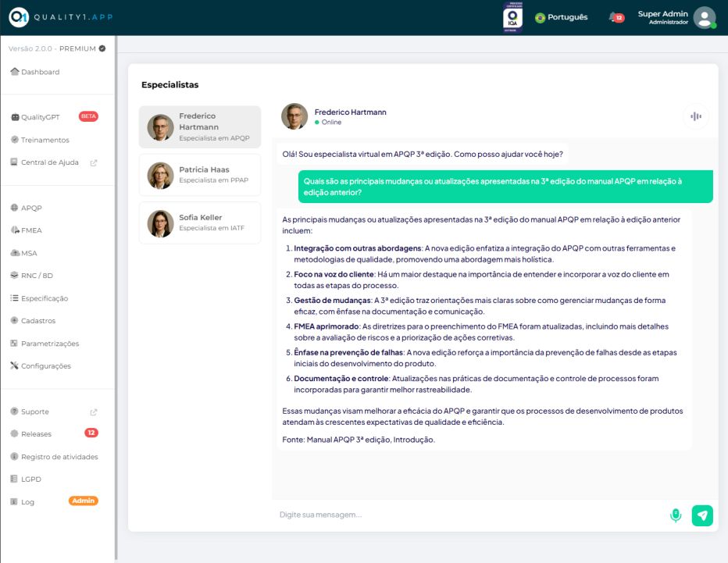
Task: Select specialist Sofia Keller
Action: (200, 223)
